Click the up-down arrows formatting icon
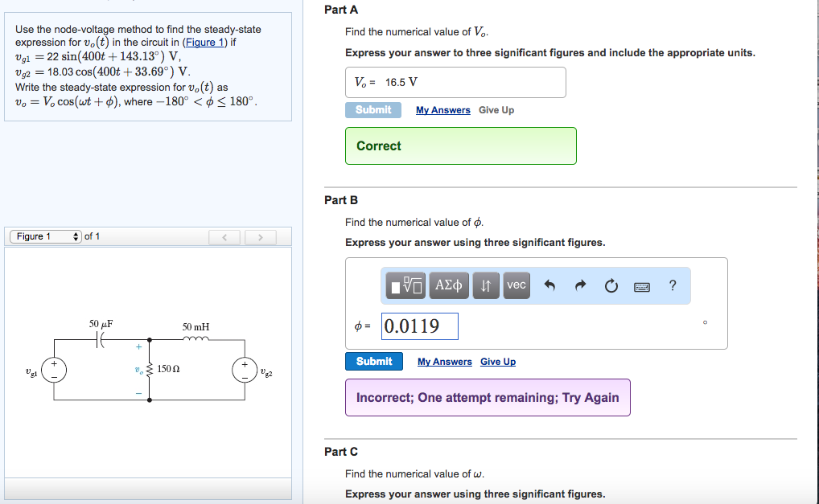The image size is (819, 504). point(486,285)
